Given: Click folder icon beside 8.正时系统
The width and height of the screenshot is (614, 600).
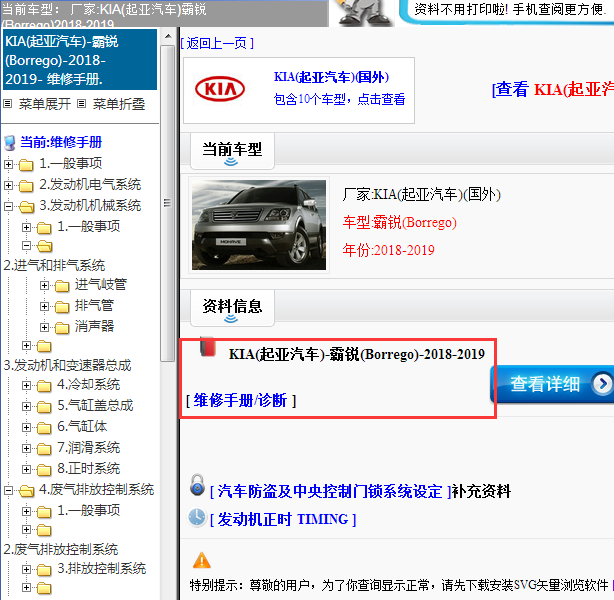Looking at the screenshot, I should [44, 469].
